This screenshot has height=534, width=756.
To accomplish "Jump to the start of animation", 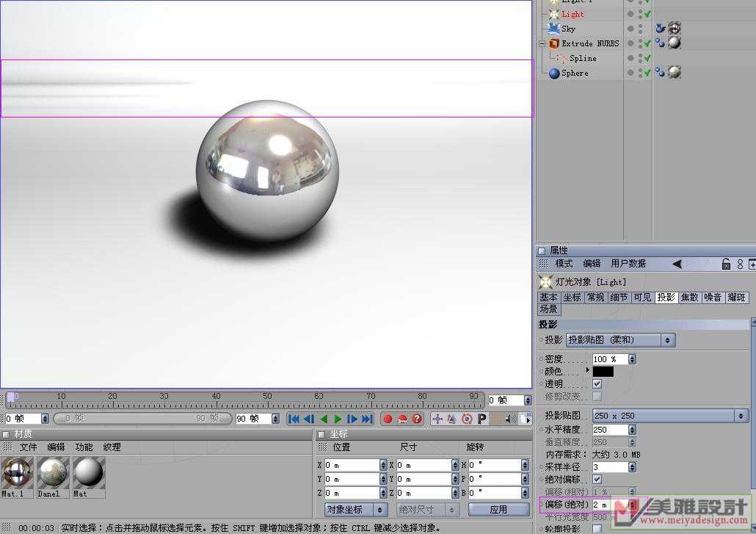I will (x=294, y=419).
